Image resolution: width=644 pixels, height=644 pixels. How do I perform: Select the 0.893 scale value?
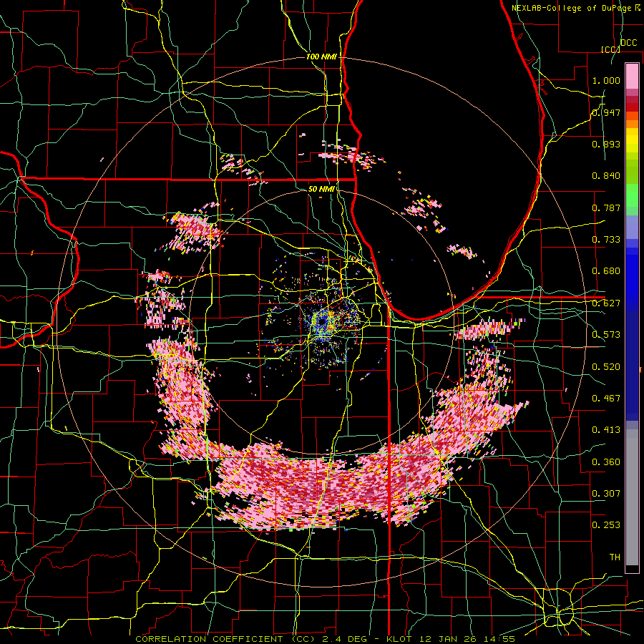606,144
